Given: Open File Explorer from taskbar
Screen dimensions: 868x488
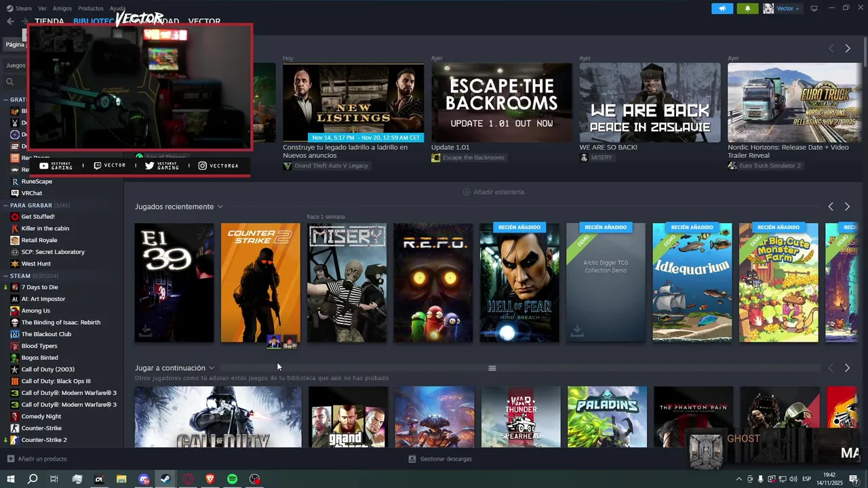Looking at the screenshot, I should point(121,479).
